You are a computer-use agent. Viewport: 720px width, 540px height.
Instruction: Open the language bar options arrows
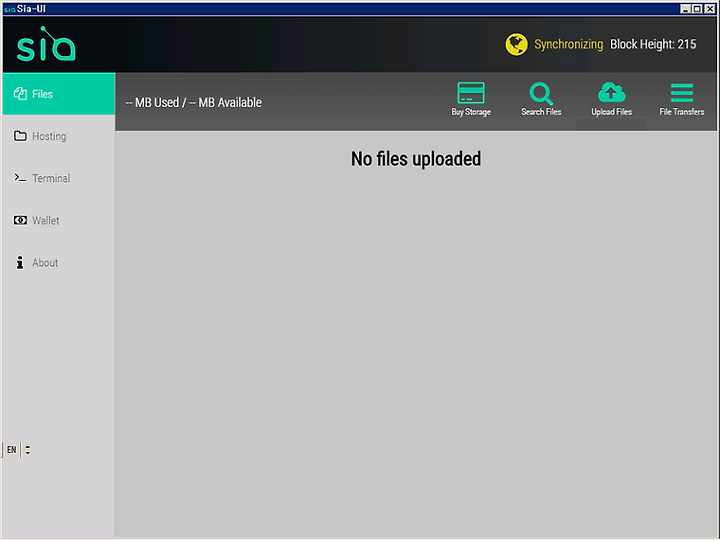pyautogui.click(x=28, y=450)
